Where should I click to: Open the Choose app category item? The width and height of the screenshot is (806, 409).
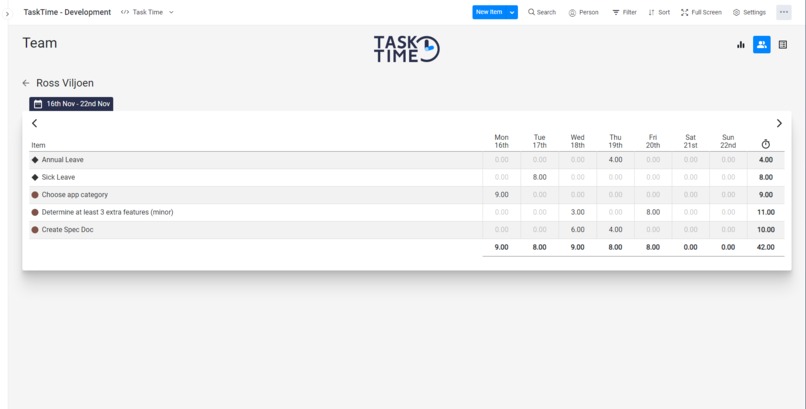tap(75, 195)
